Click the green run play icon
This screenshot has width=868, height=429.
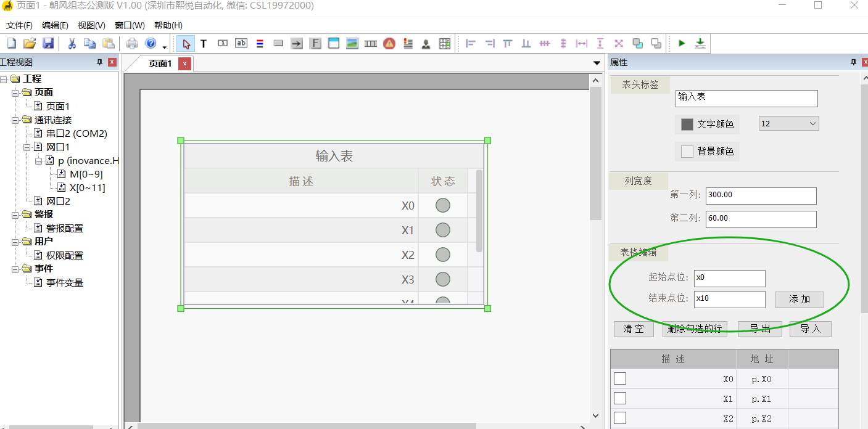[x=682, y=43]
